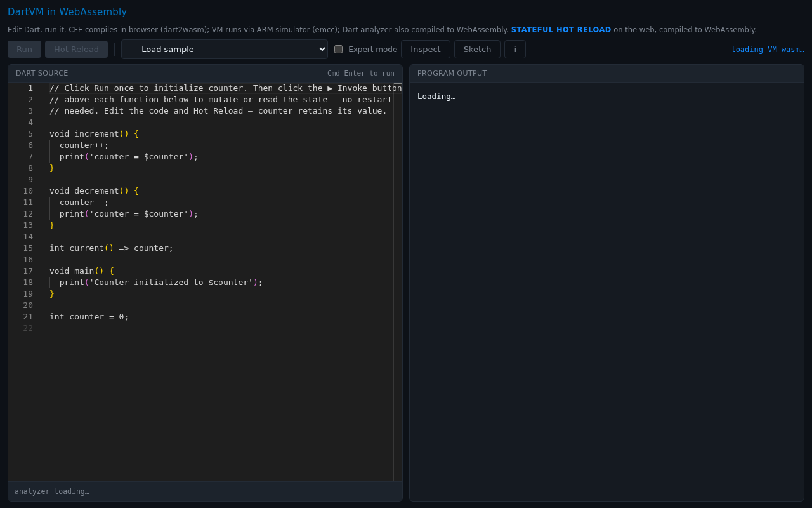Place cursor on the "counter++;" line
812x508 pixels.
pyautogui.click(x=84, y=145)
